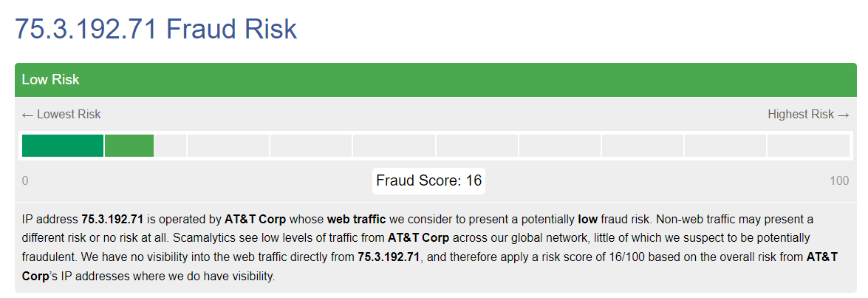Click the bold word "low" in the description
Screen dimensions: 868x298
[587, 220]
